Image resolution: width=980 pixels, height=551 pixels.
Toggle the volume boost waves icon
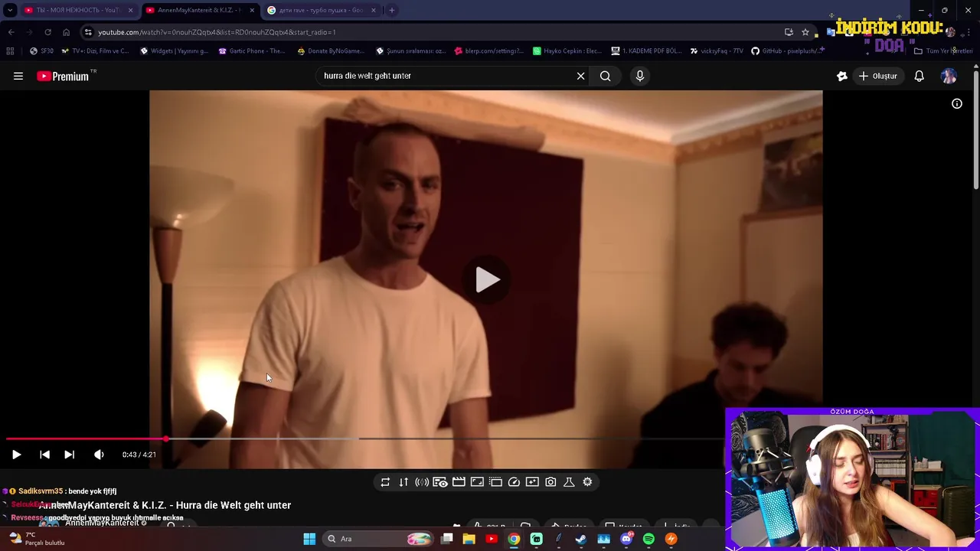click(422, 482)
